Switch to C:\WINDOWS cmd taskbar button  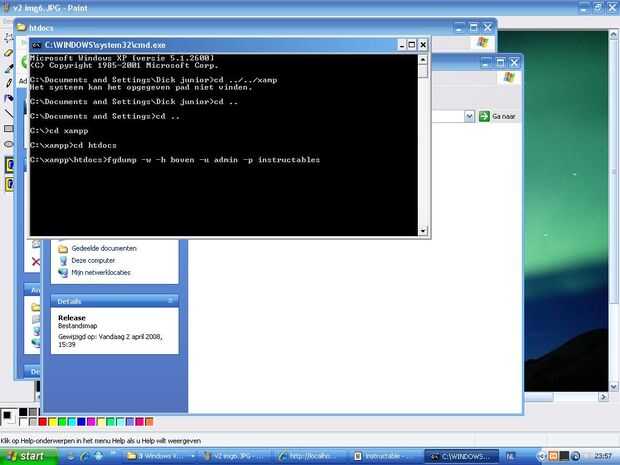point(461,456)
